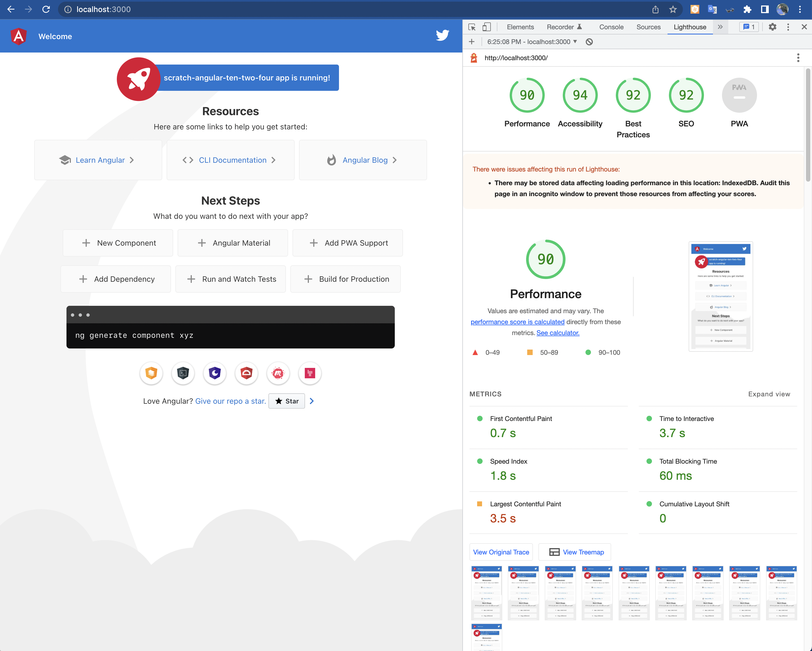Select the purple Augury moon shield icon
This screenshot has width=812, height=651.
215,373
